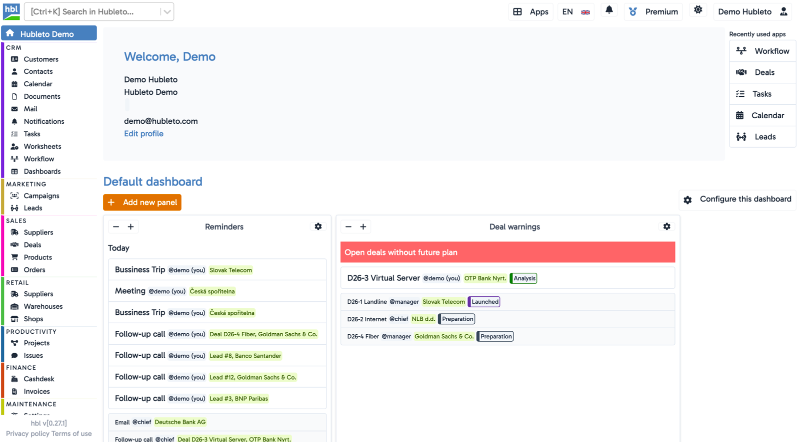This screenshot has height=442, width=800.
Task: Click the Documents icon in sidebar
Action: [x=14, y=96]
